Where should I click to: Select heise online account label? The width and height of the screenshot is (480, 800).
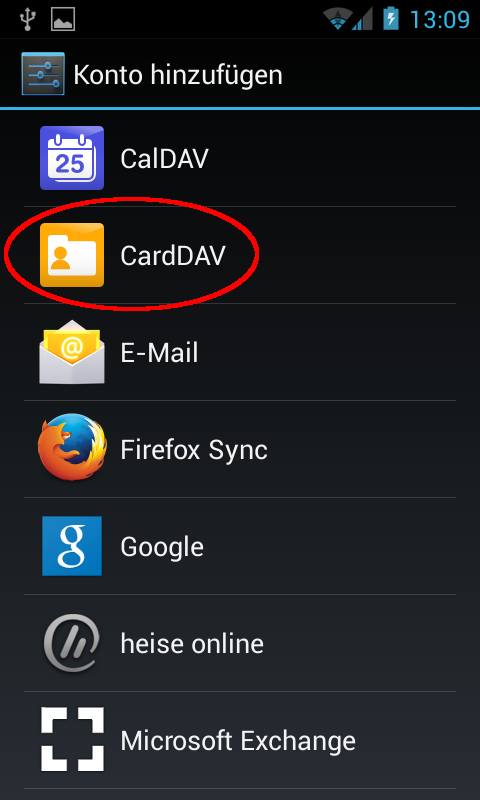point(192,643)
